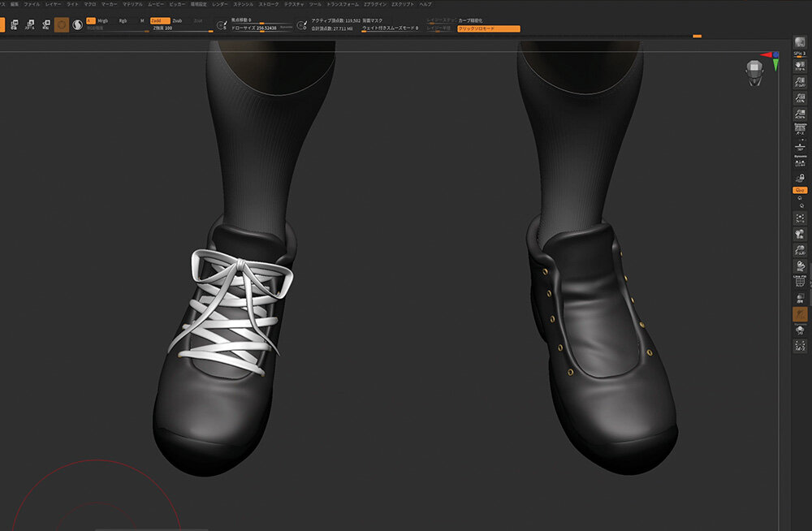Viewport: 812px width, 531px height.
Task: Toggle the Floor (フロア) grid button
Action: (x=800, y=147)
